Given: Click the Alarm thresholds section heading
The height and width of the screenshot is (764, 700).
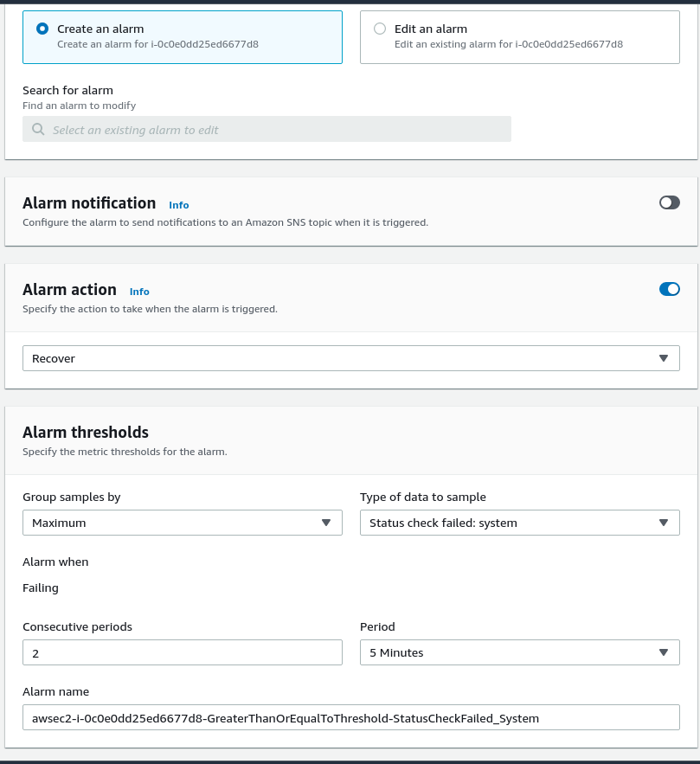Looking at the screenshot, I should (86, 433).
